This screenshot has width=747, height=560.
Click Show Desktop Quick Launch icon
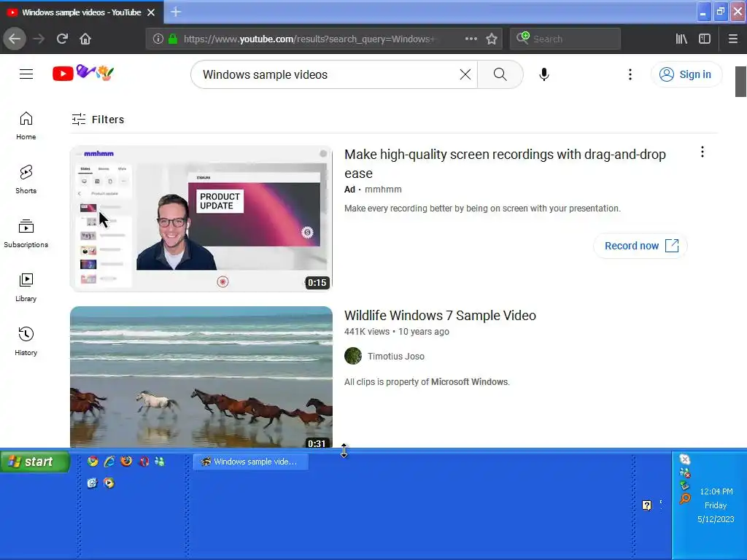(x=92, y=483)
